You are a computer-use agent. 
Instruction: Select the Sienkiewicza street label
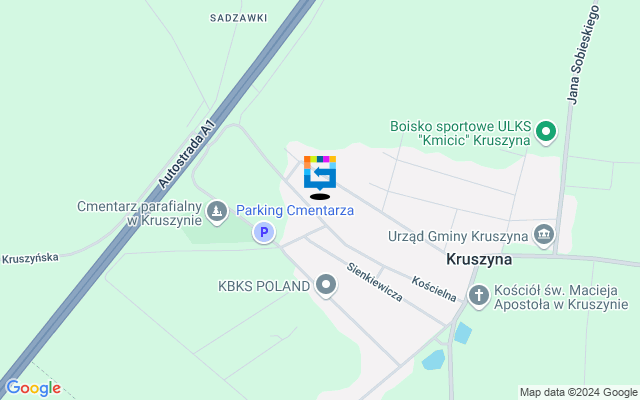[375, 282]
